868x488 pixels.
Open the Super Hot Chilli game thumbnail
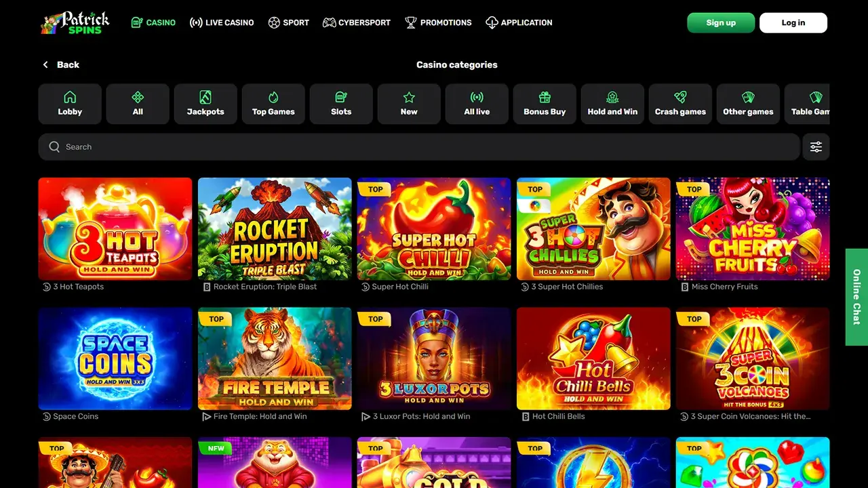(434, 229)
